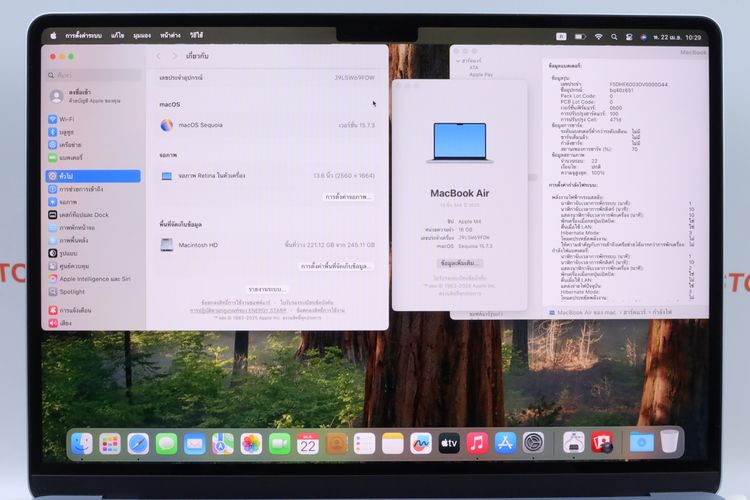750x500 pixels.
Task: Open the Help menu in menu bar
Action: pyautogui.click(x=196, y=36)
